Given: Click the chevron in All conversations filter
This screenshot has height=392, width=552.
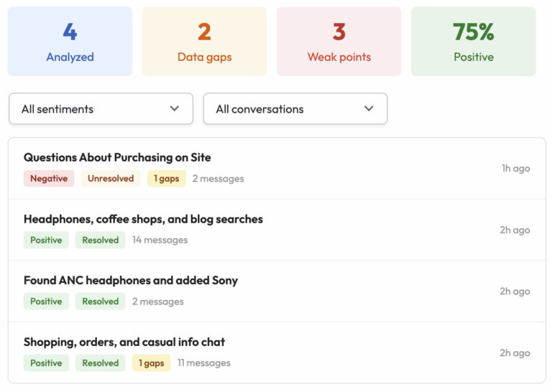Looking at the screenshot, I should pos(369,109).
